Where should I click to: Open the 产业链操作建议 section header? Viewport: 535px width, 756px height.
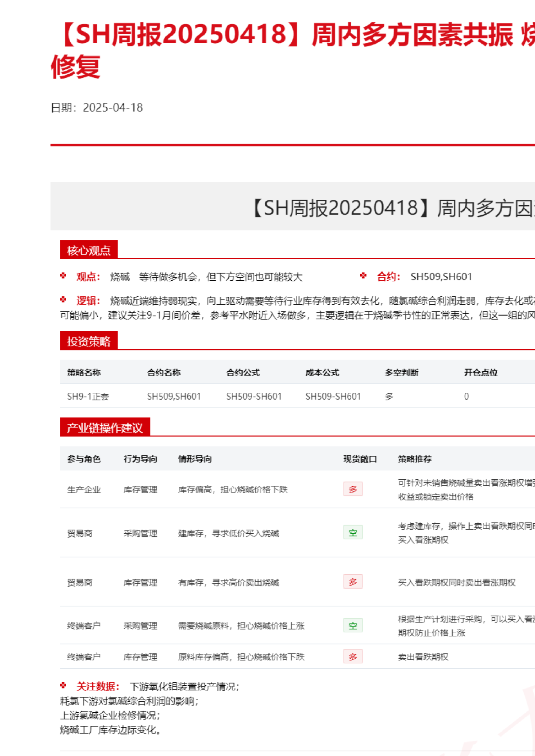(105, 427)
